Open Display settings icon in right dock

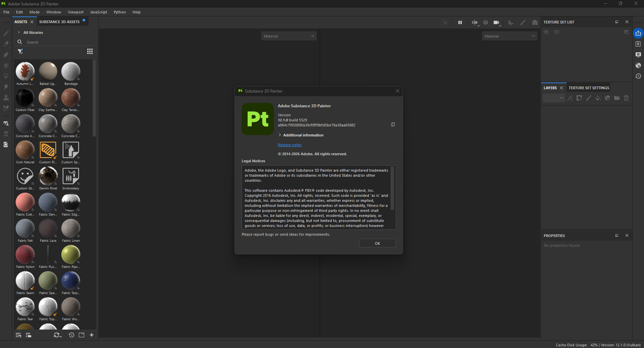click(x=638, y=55)
